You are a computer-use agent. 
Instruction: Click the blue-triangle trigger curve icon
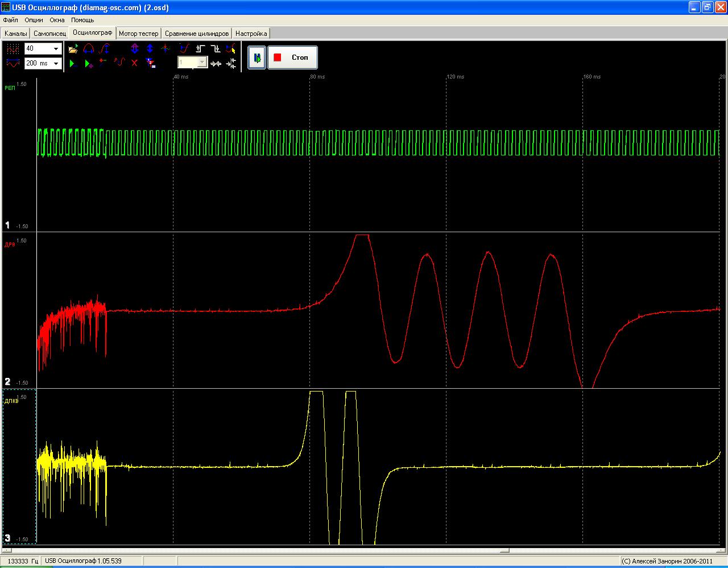coord(184,49)
